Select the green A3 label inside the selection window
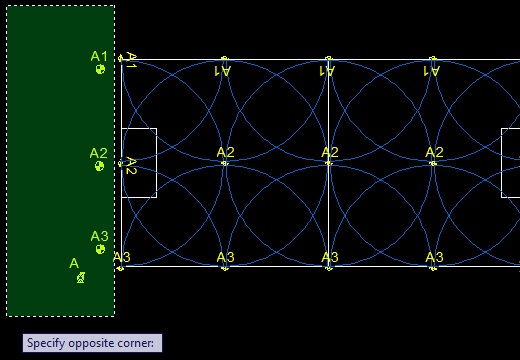520x360 pixels. [x=99, y=236]
